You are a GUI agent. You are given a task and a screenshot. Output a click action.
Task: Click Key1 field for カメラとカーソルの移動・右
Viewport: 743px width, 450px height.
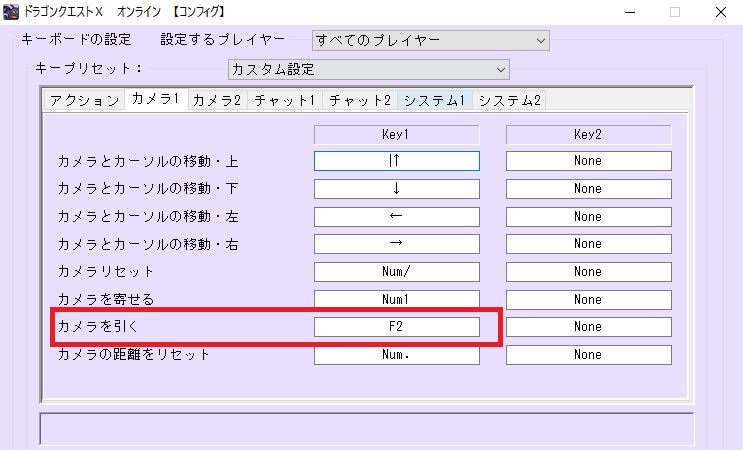pos(397,244)
